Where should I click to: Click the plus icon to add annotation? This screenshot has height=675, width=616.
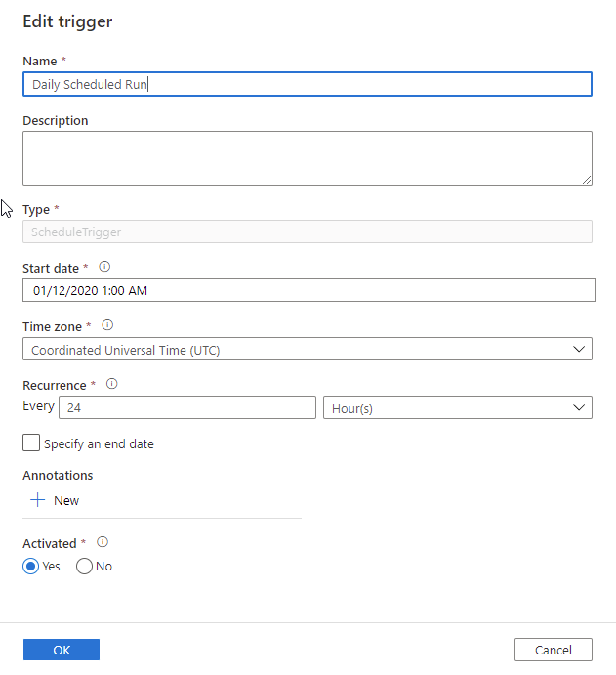pos(38,500)
